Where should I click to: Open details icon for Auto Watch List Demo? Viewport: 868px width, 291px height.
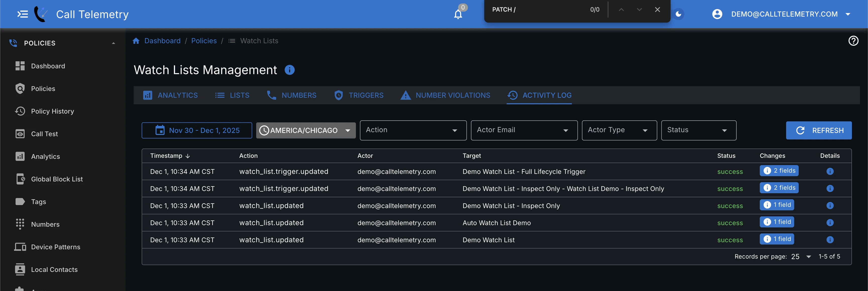click(x=830, y=223)
